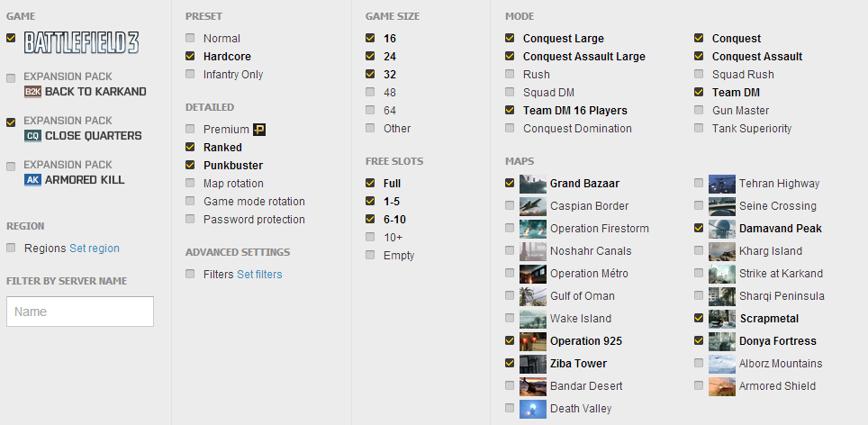Check the 10+ free slots checkbox
This screenshot has width=868, height=425.
click(370, 237)
